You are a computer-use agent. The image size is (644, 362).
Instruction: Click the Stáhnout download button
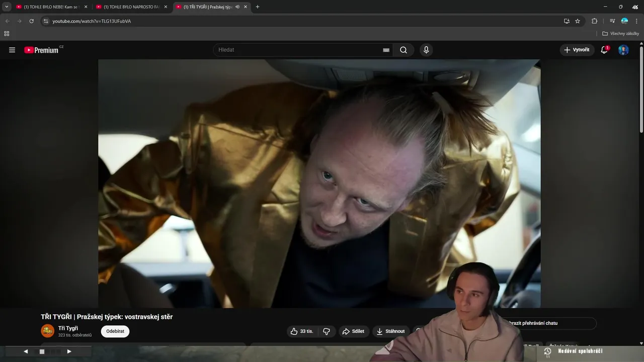point(390,331)
